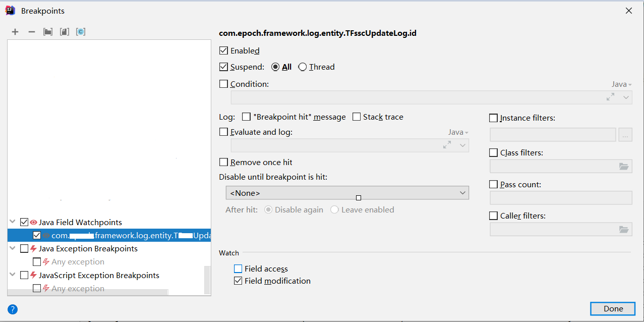
Task: Group breakpoints by class icon
Action: pos(81,32)
